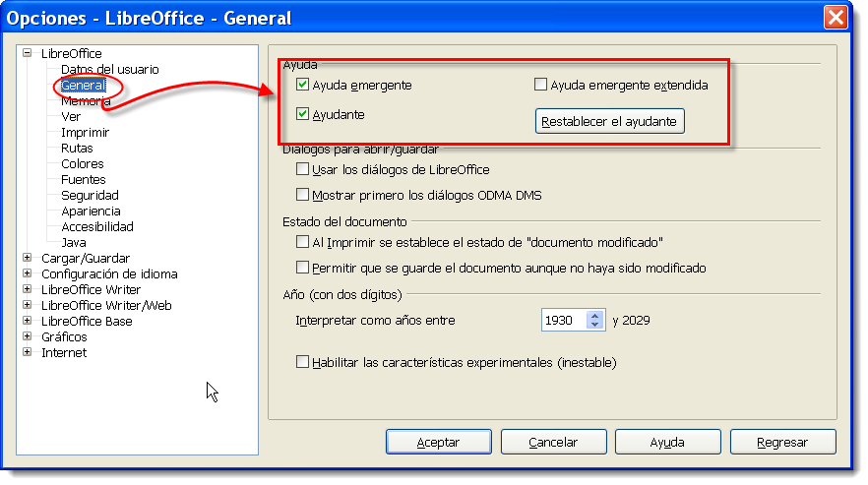Screen dimensions: 868x485
Task: Open the Accesibilidad options page
Action: [96, 226]
